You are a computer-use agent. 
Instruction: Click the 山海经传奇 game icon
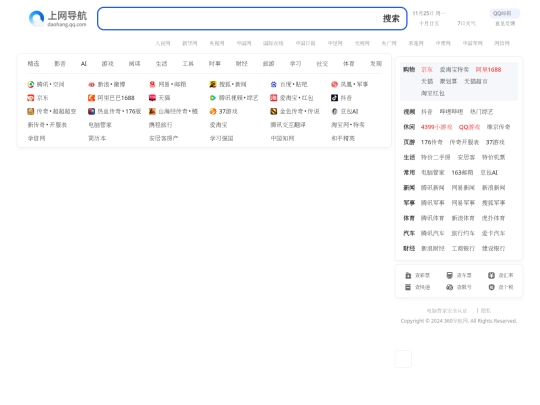point(152,111)
